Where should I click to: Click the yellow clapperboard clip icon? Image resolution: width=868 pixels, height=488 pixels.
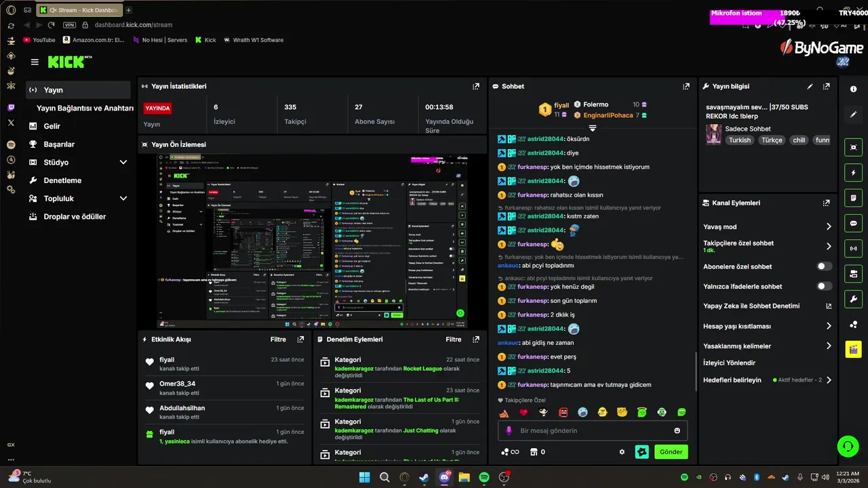pyautogui.click(x=853, y=349)
